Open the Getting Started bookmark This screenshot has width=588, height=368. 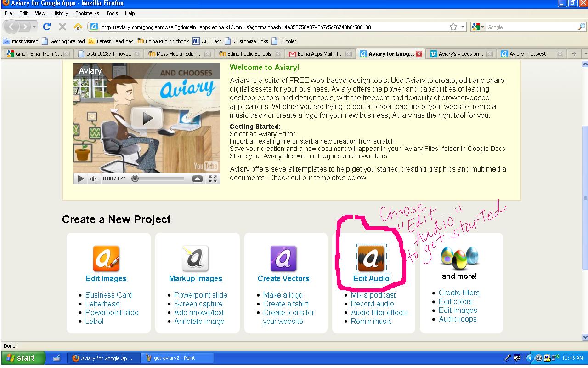point(63,41)
